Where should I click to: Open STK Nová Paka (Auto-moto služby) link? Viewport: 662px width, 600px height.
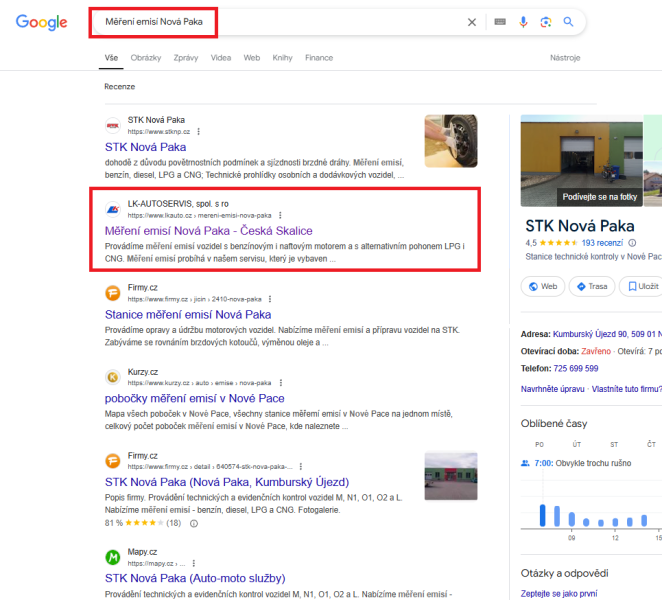coord(195,578)
